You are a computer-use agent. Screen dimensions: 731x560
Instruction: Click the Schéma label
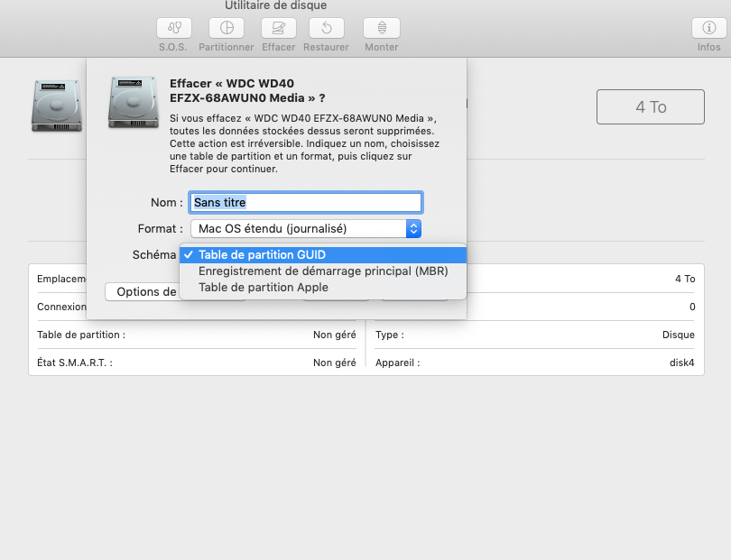pos(153,255)
